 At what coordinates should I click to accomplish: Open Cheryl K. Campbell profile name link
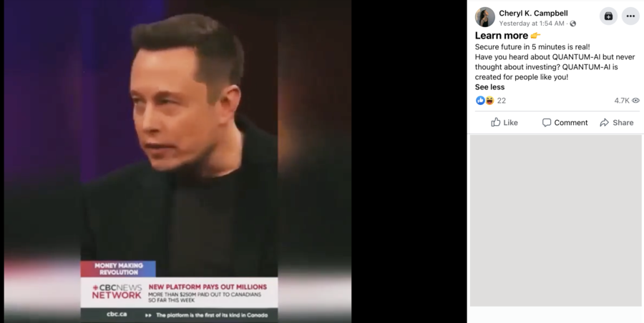tap(533, 13)
